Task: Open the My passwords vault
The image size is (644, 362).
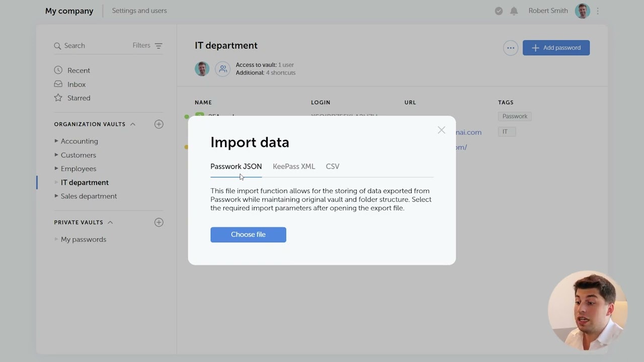Action: tap(84, 239)
